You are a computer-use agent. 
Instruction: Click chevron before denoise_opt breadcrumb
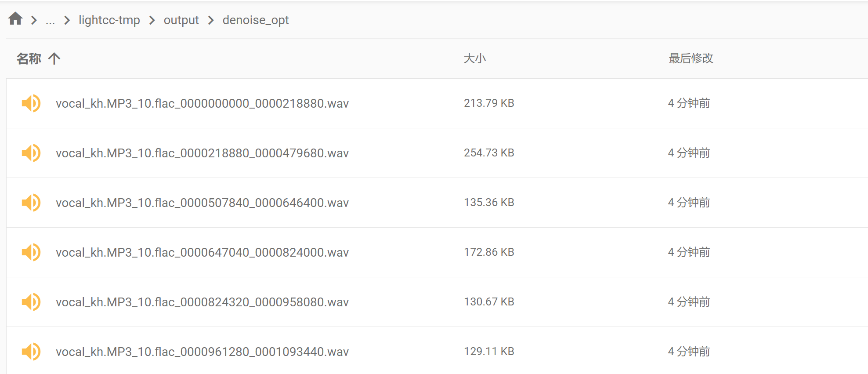click(211, 20)
